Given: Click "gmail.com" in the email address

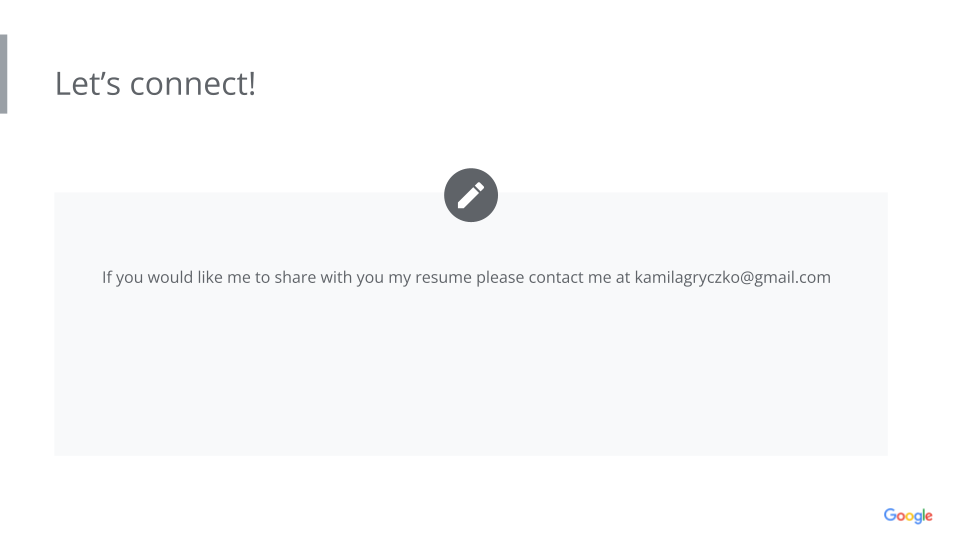Looking at the screenshot, I should tap(797, 277).
